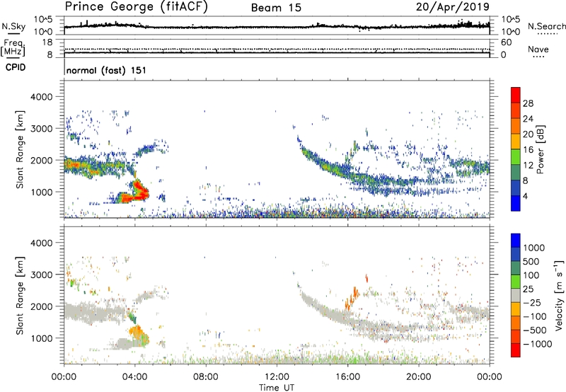The height and width of the screenshot is (392, 566).
Task: Select the '08:00' time axis label
Action: [205, 377]
